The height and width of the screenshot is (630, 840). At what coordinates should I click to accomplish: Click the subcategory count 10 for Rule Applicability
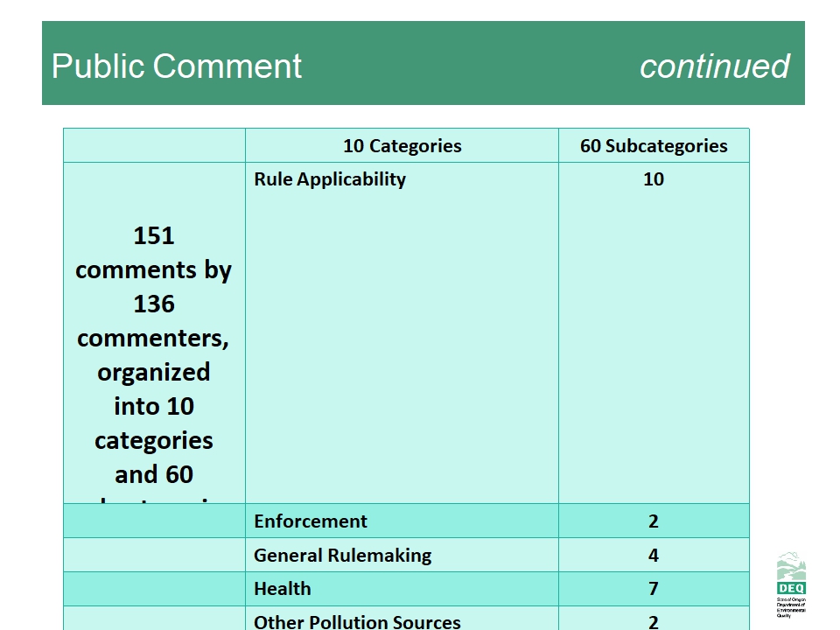654,179
